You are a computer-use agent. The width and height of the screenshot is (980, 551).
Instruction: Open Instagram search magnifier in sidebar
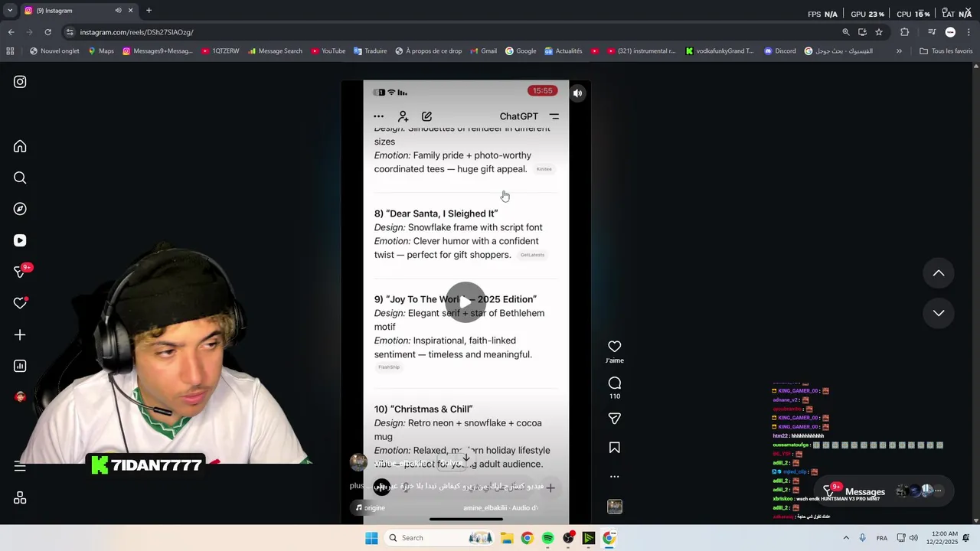click(20, 178)
